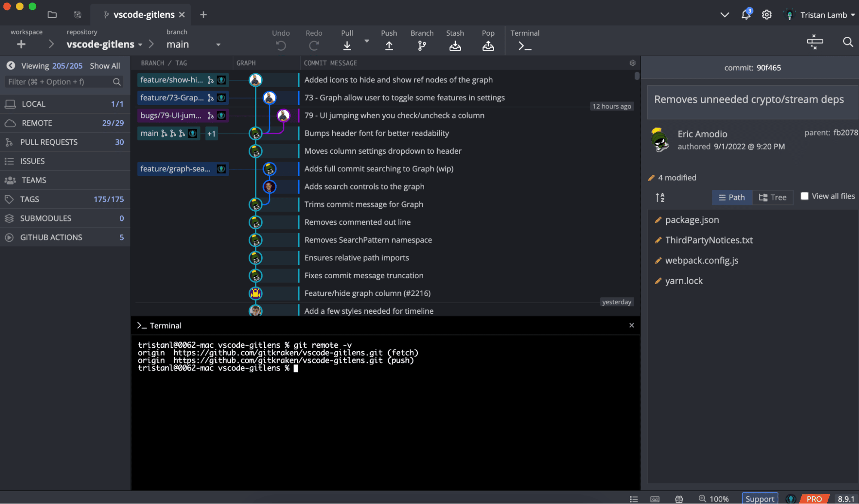
Task: Expand the main branch dropdown
Action: (x=217, y=44)
